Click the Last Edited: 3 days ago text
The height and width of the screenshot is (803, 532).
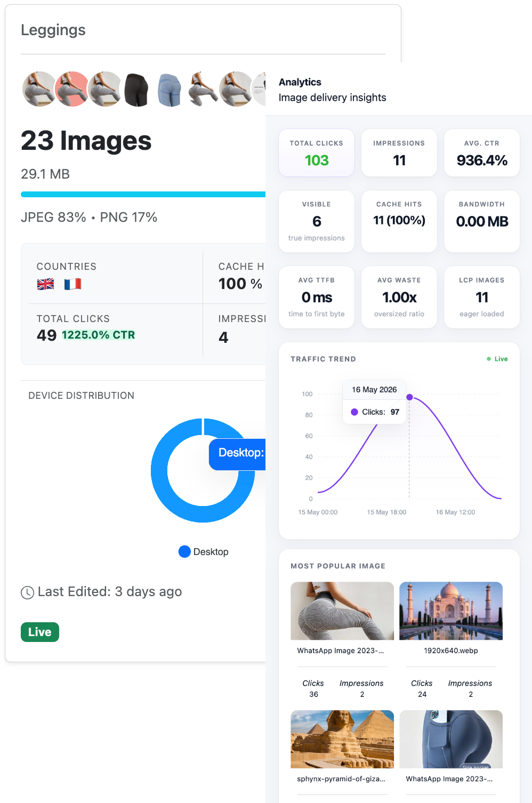(x=110, y=592)
